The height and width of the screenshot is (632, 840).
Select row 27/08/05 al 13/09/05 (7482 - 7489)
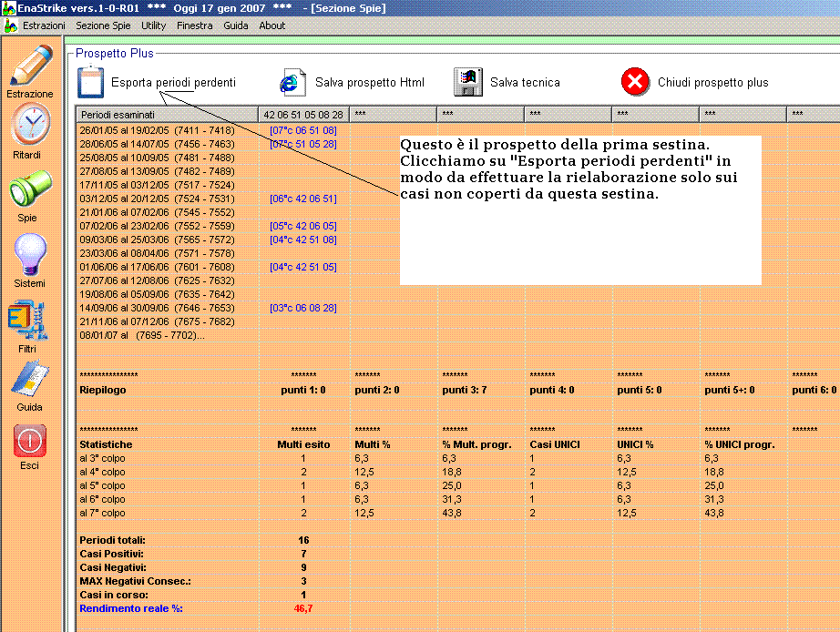(x=157, y=171)
